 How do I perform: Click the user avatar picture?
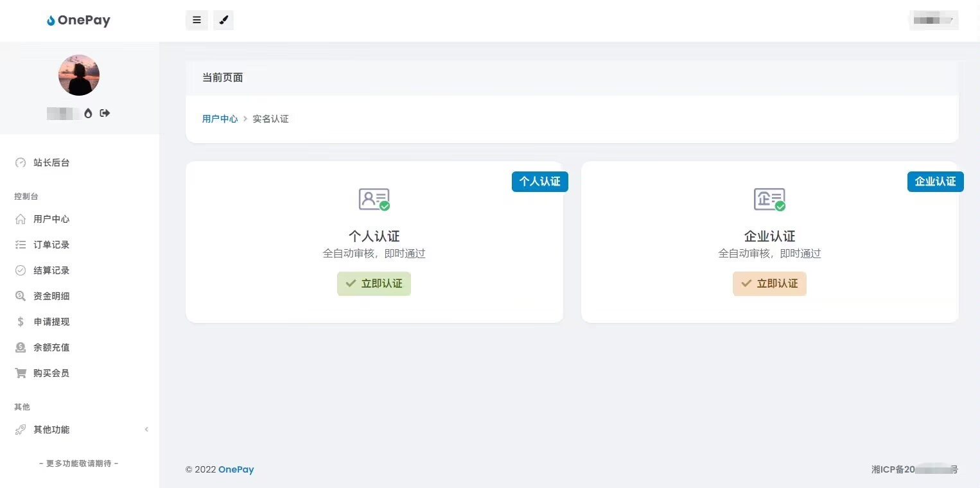(78, 74)
